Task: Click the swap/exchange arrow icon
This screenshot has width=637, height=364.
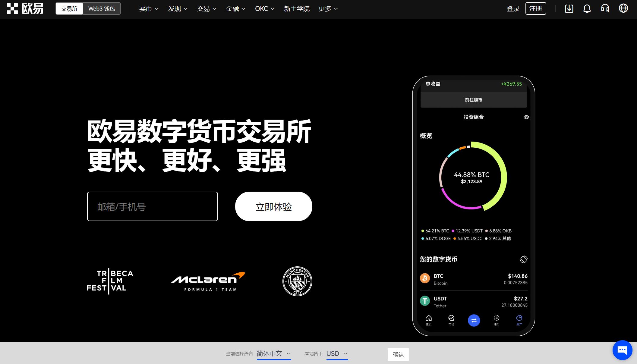Action: tap(474, 320)
